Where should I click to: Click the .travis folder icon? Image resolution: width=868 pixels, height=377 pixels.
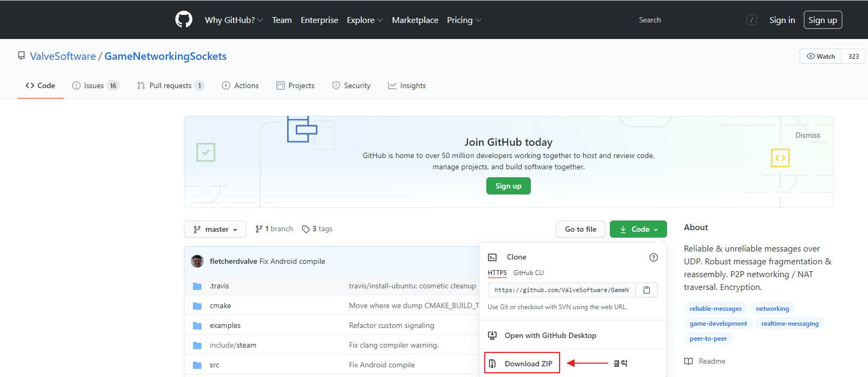[197, 286]
